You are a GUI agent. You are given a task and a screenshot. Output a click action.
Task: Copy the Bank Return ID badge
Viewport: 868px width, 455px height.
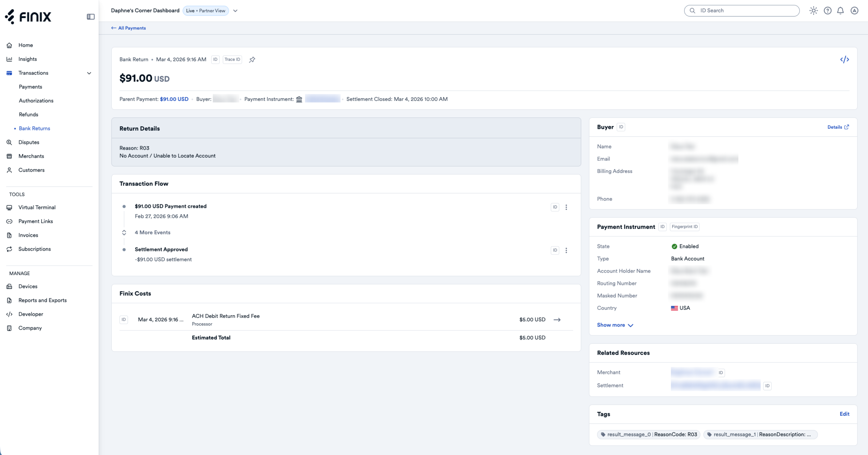coord(215,60)
